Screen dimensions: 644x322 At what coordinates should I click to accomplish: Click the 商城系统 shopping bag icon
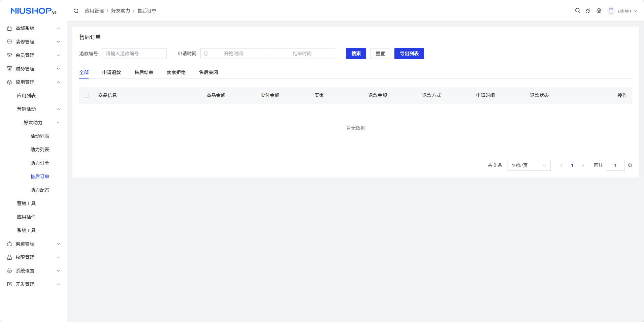click(9, 28)
